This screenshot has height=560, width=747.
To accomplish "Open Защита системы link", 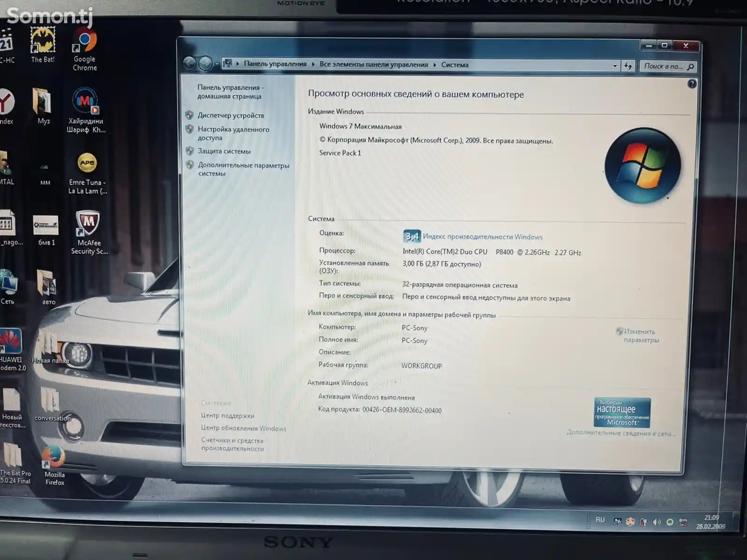I will (224, 151).
